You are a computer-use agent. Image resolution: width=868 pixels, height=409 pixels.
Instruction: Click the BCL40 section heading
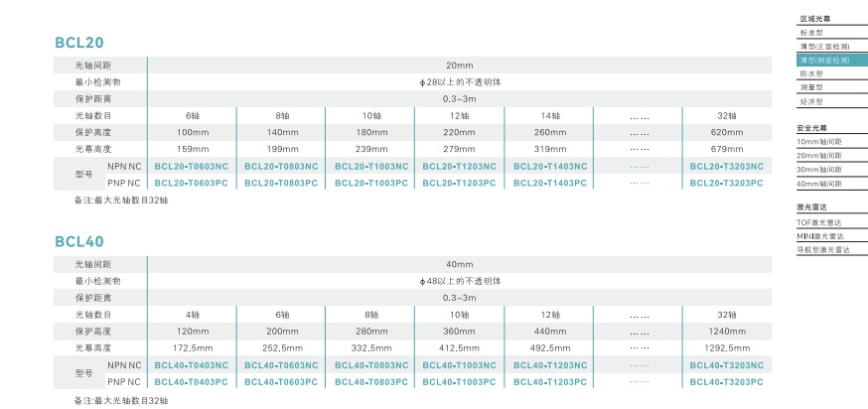79,241
